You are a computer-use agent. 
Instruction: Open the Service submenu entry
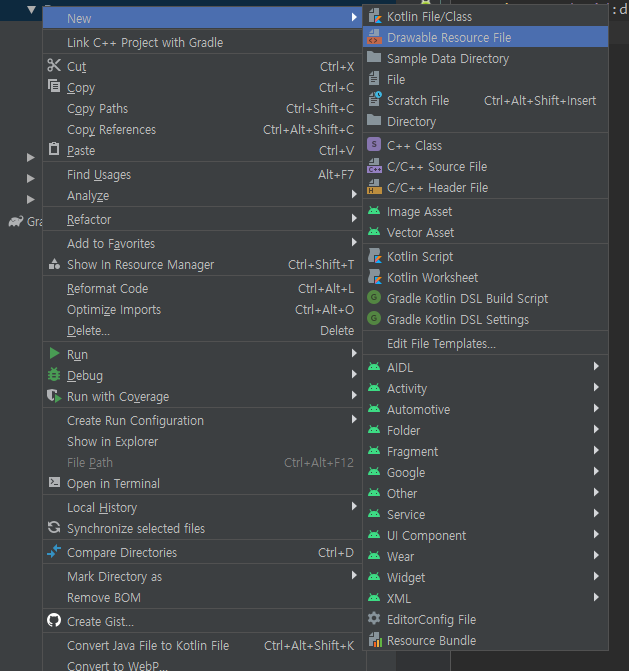click(x=486, y=514)
